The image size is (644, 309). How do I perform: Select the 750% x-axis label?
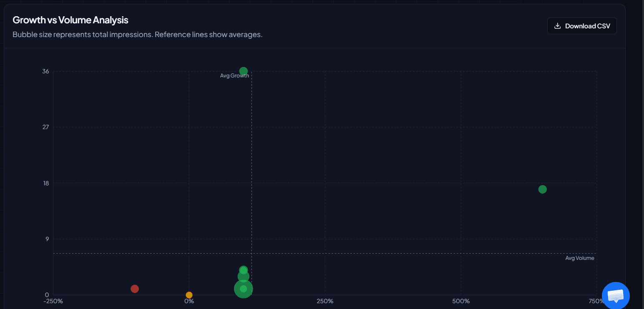(596, 301)
